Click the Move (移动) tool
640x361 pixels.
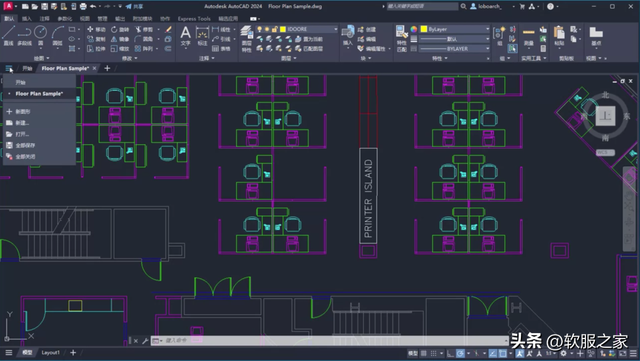96,29
